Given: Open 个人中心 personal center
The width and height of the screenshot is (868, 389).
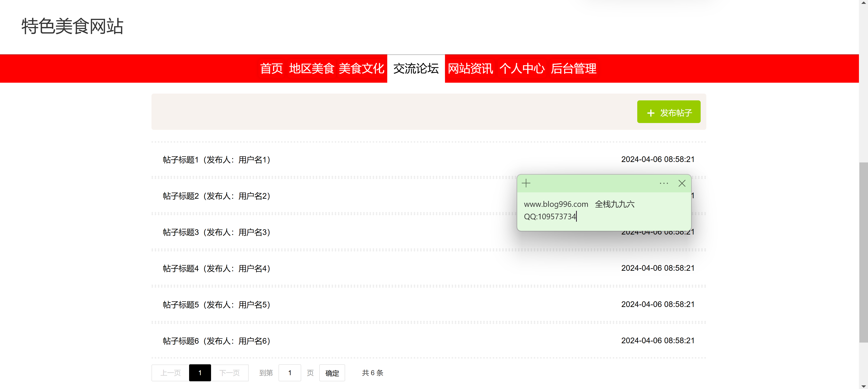Looking at the screenshot, I should point(522,69).
